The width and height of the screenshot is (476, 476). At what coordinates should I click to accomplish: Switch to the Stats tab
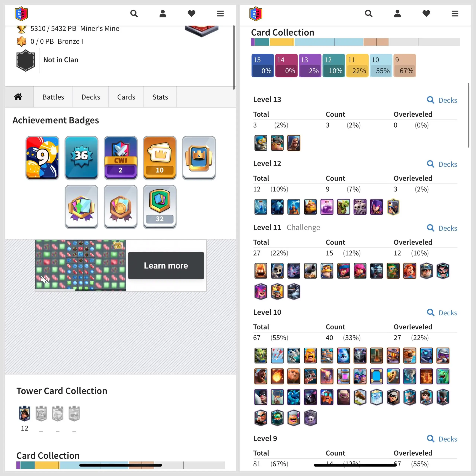click(x=160, y=97)
